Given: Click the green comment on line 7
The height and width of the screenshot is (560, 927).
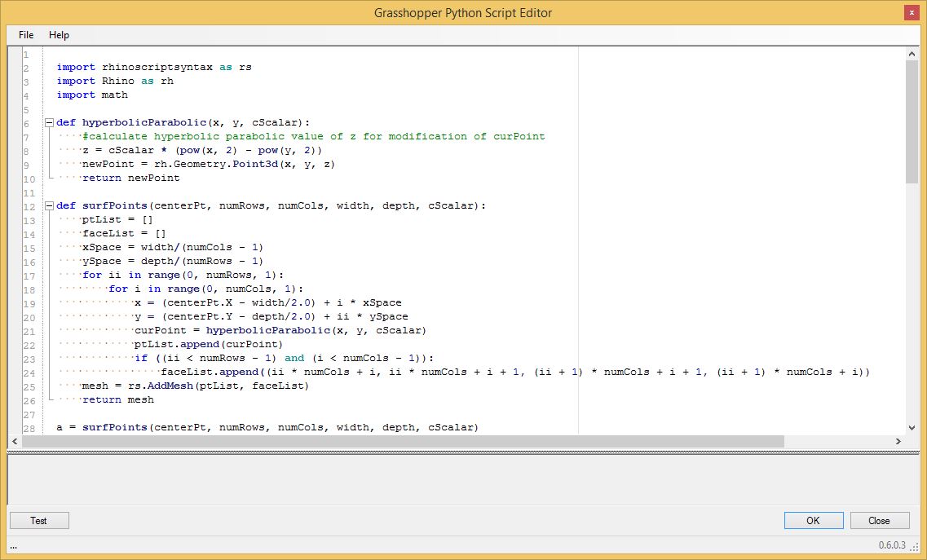Looking at the screenshot, I should 313,137.
